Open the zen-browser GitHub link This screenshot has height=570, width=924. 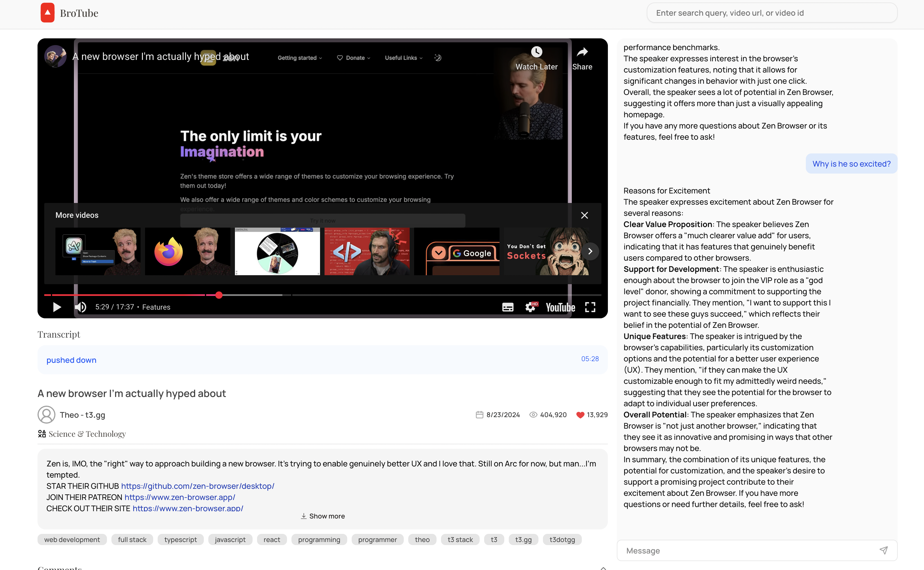click(198, 486)
